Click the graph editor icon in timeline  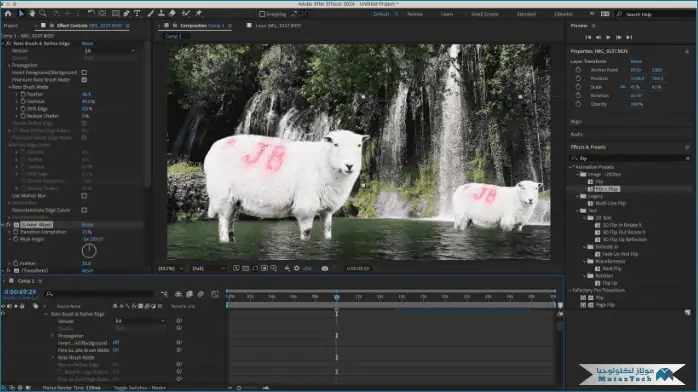[x=215, y=294]
